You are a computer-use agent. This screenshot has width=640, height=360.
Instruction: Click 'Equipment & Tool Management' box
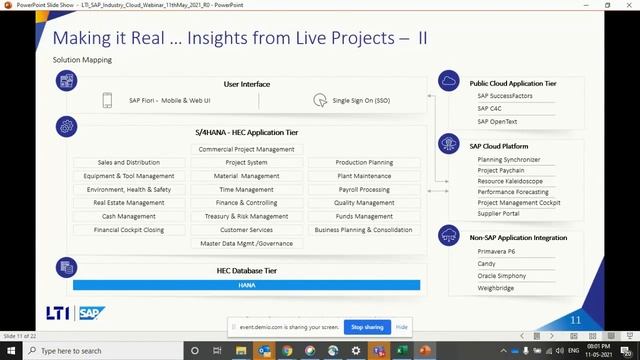[x=129, y=176]
